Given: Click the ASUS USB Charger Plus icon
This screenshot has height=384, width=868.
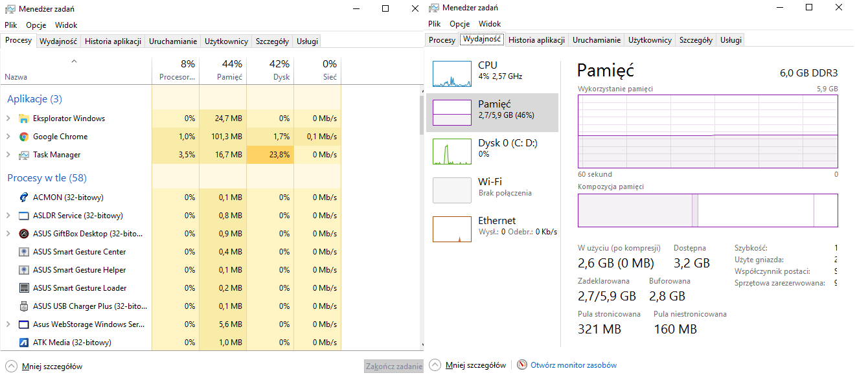Looking at the screenshot, I should pyautogui.click(x=24, y=306).
